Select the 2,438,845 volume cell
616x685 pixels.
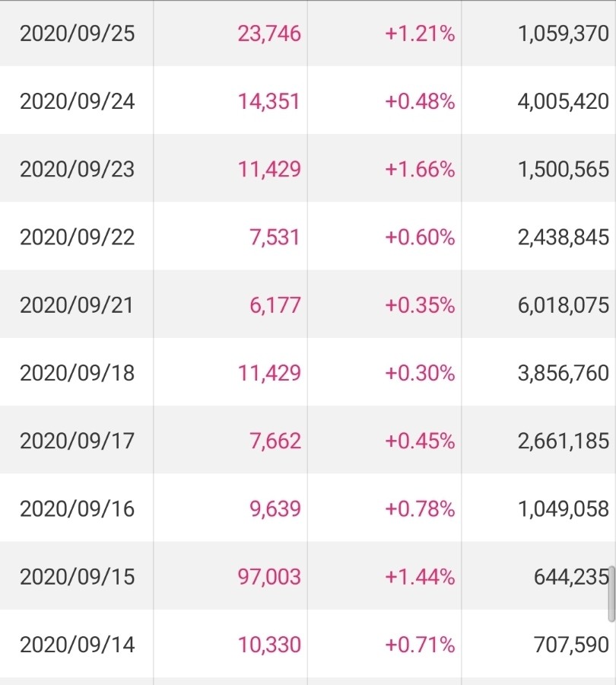click(x=564, y=237)
